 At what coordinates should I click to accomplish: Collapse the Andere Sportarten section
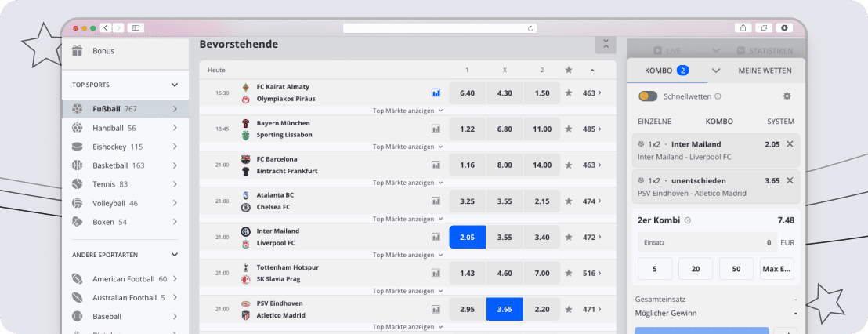pyautogui.click(x=175, y=255)
